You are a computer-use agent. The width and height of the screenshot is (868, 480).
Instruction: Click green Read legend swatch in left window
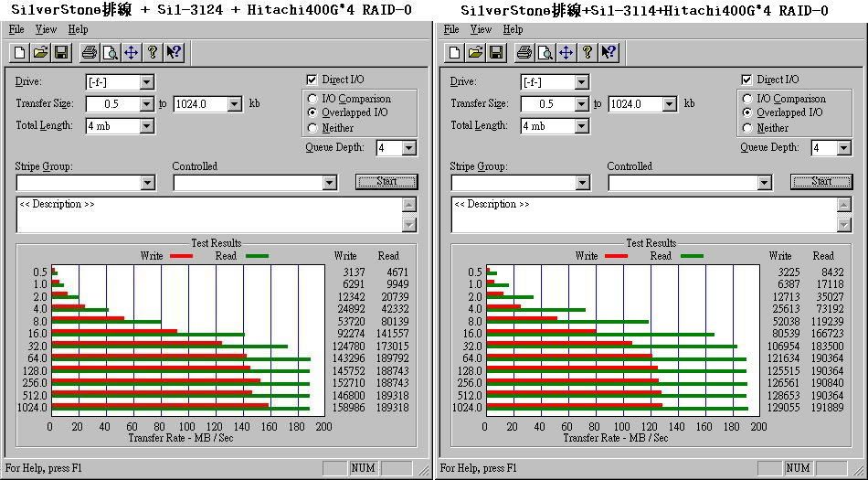[x=257, y=256]
